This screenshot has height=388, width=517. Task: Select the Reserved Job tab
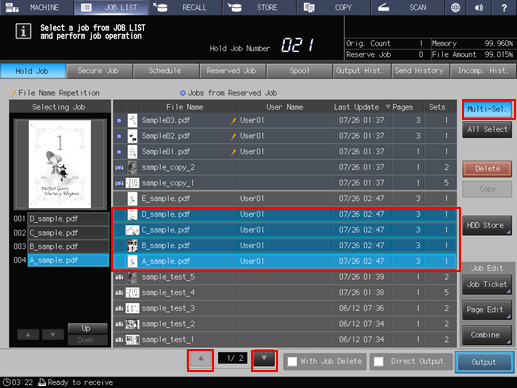(x=232, y=71)
